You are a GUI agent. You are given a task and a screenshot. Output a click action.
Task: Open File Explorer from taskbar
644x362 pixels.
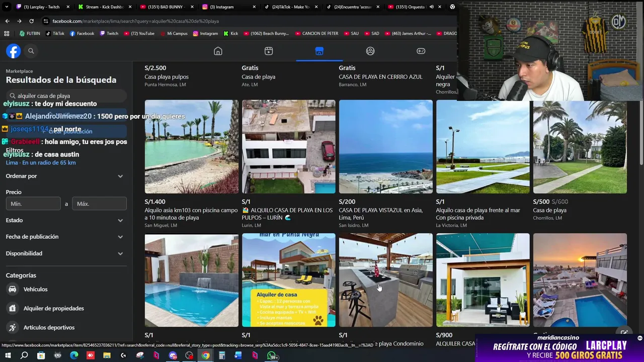pyautogui.click(x=107, y=355)
